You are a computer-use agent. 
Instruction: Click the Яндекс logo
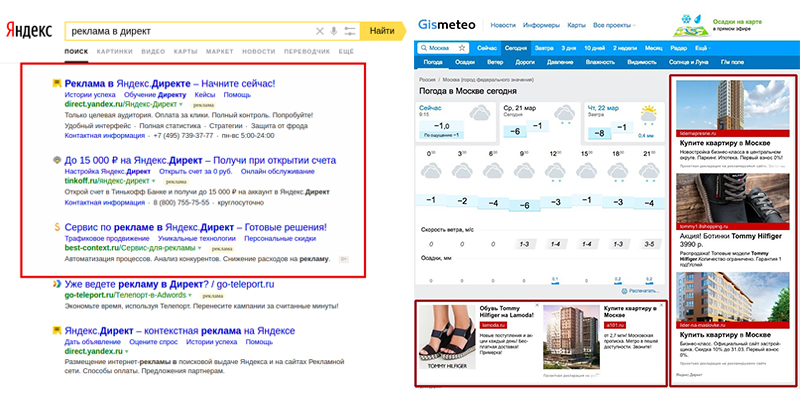click(29, 31)
